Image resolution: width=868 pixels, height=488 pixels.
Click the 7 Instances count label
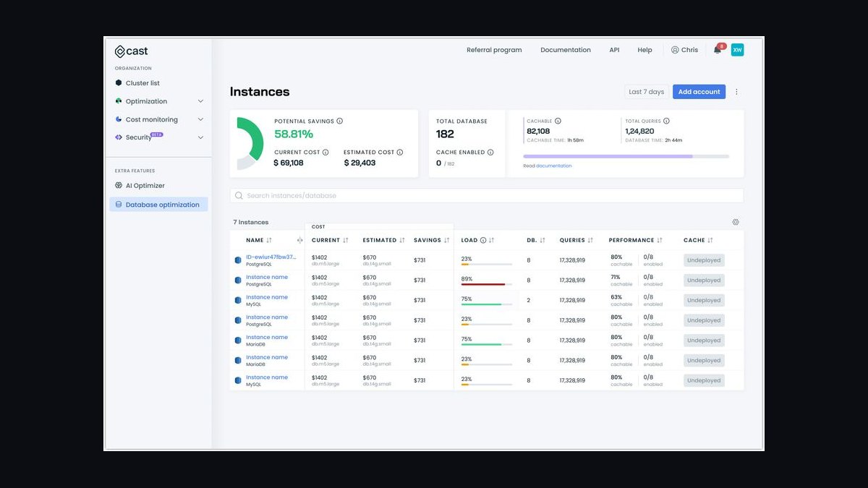pyautogui.click(x=251, y=222)
